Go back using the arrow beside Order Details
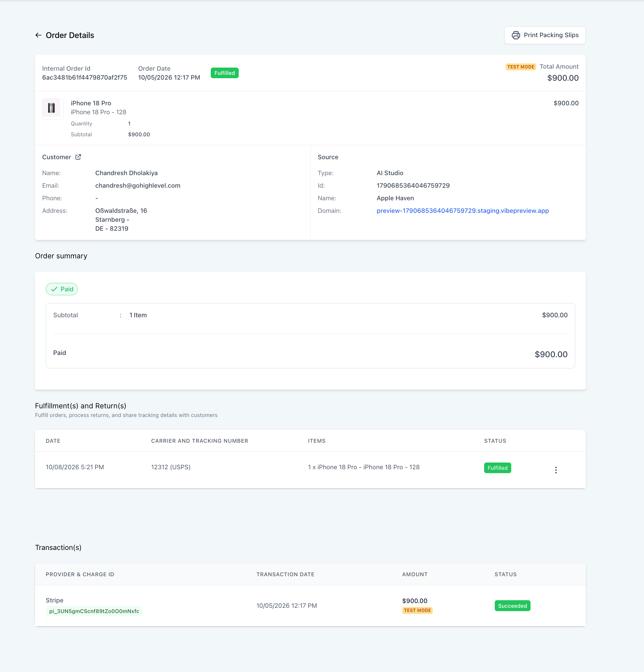 [38, 35]
